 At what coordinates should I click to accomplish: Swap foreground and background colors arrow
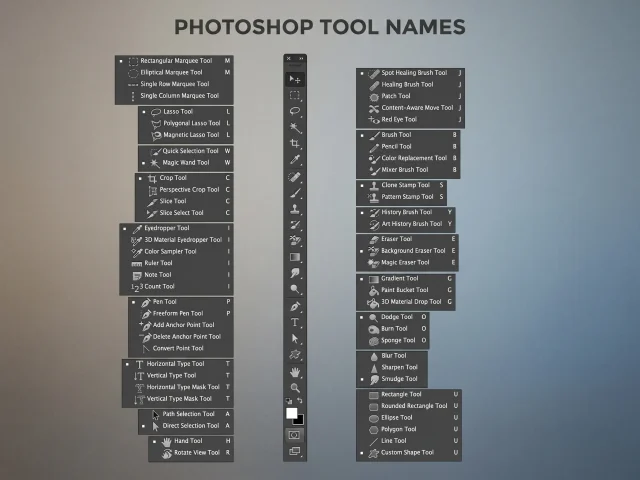coord(300,401)
